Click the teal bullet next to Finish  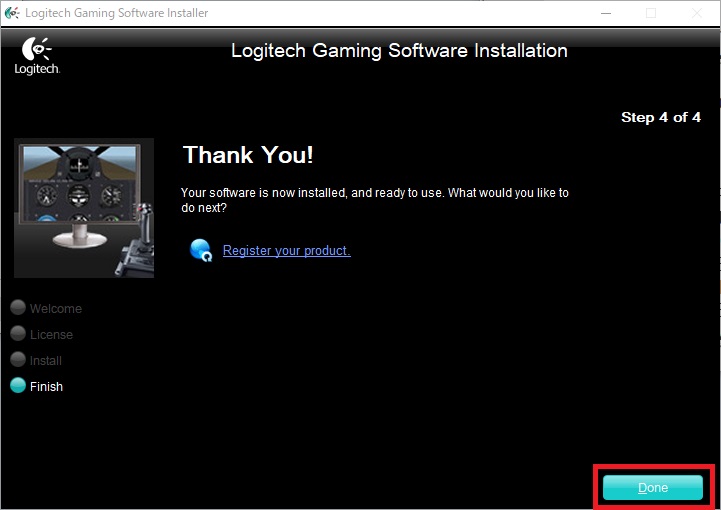(18, 385)
